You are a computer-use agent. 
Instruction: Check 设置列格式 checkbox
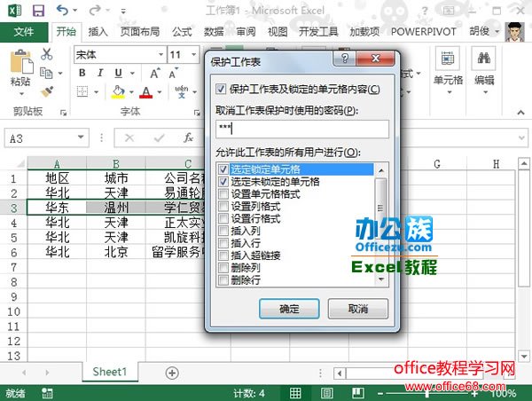tap(223, 207)
